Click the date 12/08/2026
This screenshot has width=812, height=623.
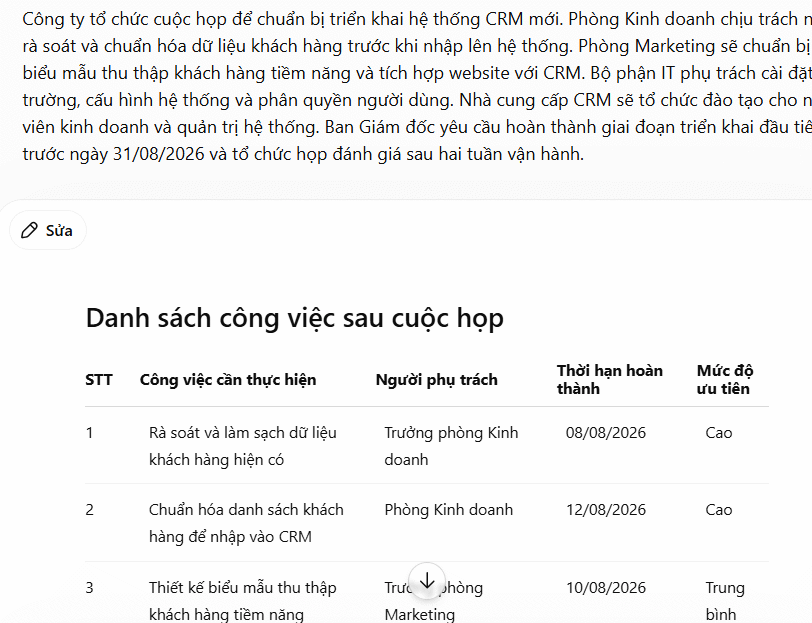click(x=606, y=510)
